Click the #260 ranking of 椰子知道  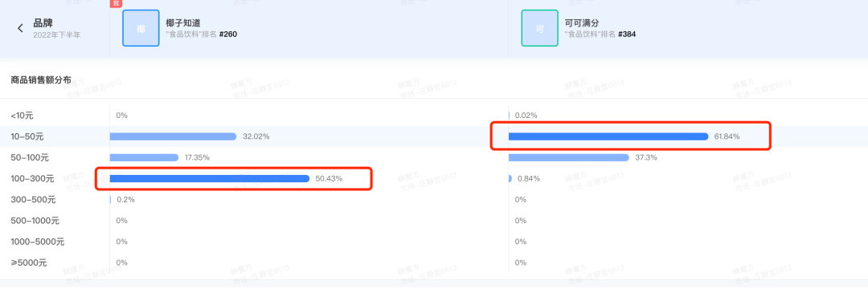point(228,35)
